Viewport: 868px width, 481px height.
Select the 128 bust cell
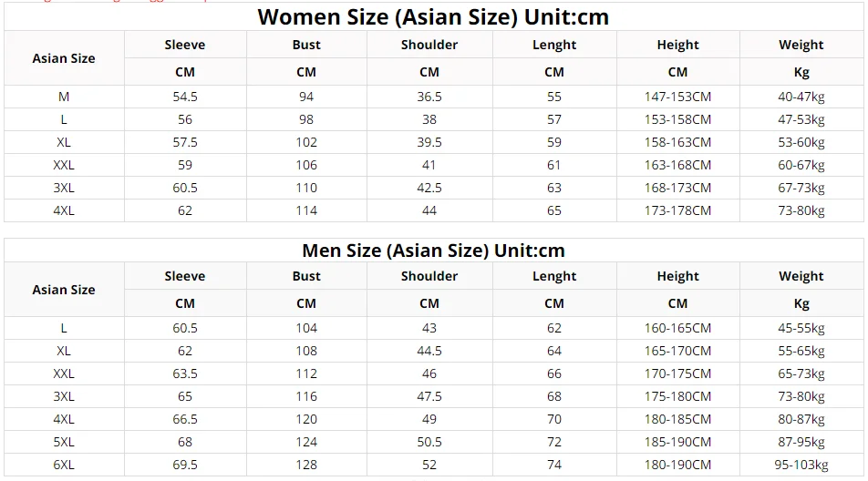click(306, 465)
